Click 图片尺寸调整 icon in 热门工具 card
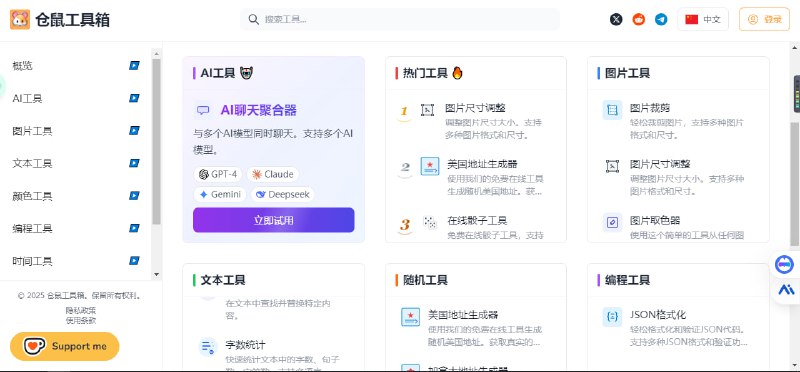Viewport: 800px width, 372px height. (x=427, y=110)
